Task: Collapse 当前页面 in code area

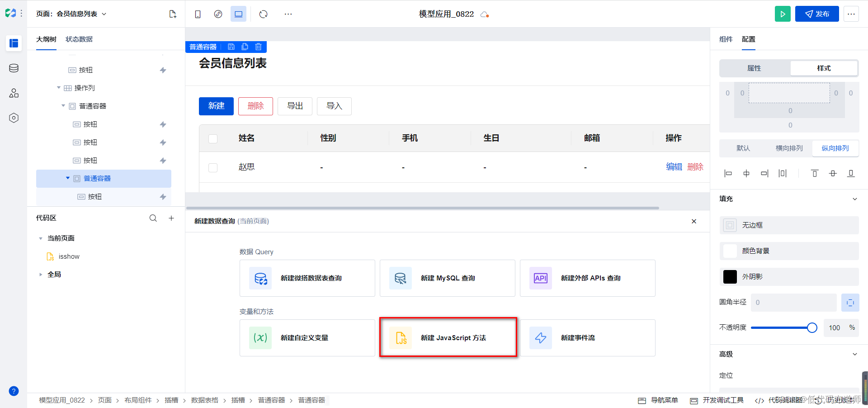Action: tap(41, 238)
